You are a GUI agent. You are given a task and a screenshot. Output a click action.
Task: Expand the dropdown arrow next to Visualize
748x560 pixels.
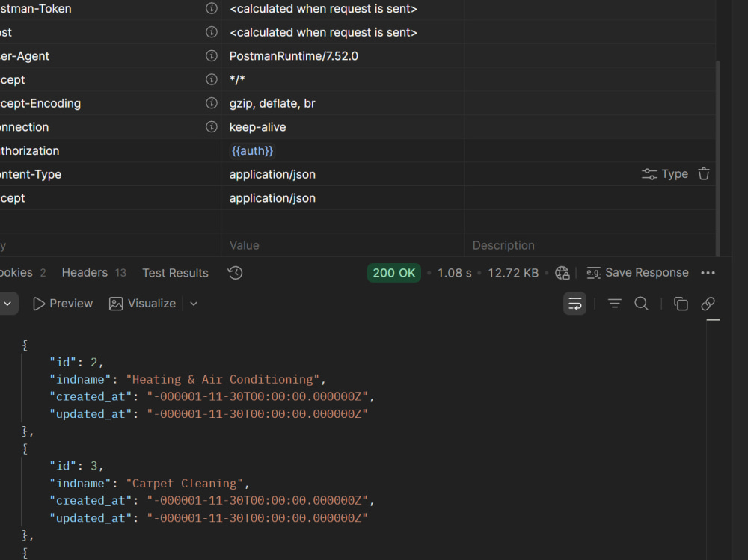(x=194, y=304)
